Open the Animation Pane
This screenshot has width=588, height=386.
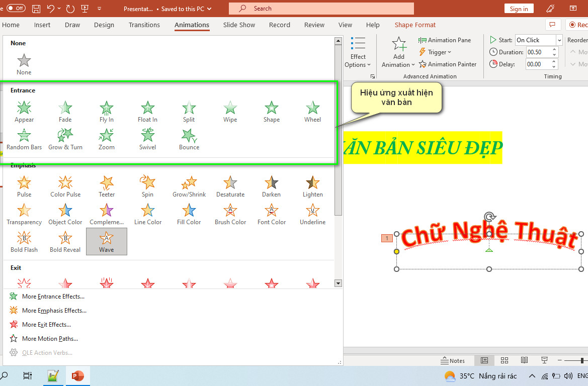(444, 40)
